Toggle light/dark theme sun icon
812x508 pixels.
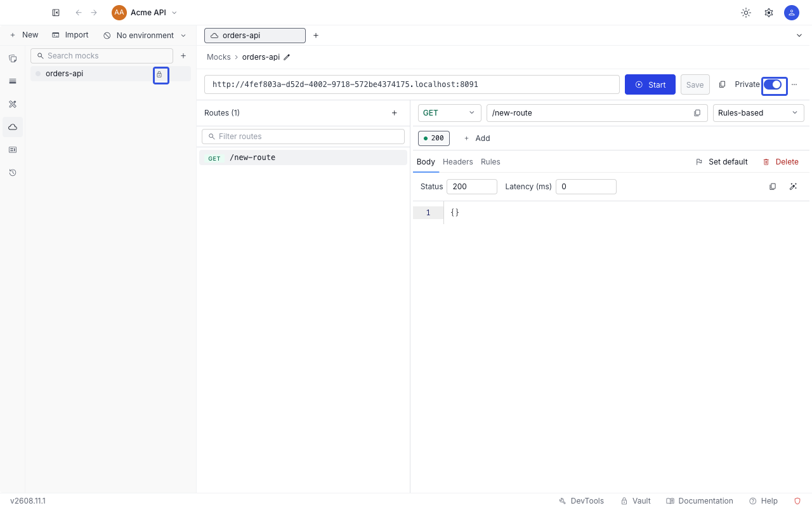coord(746,13)
